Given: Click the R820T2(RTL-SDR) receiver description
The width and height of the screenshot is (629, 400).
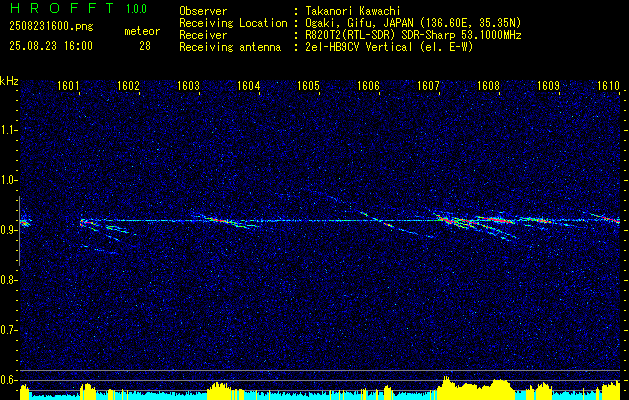Looking at the screenshot, I should 413,35.
